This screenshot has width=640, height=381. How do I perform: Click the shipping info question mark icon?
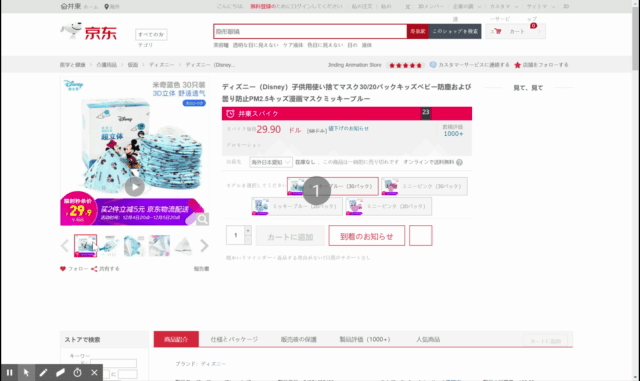pyautogui.click(x=459, y=162)
